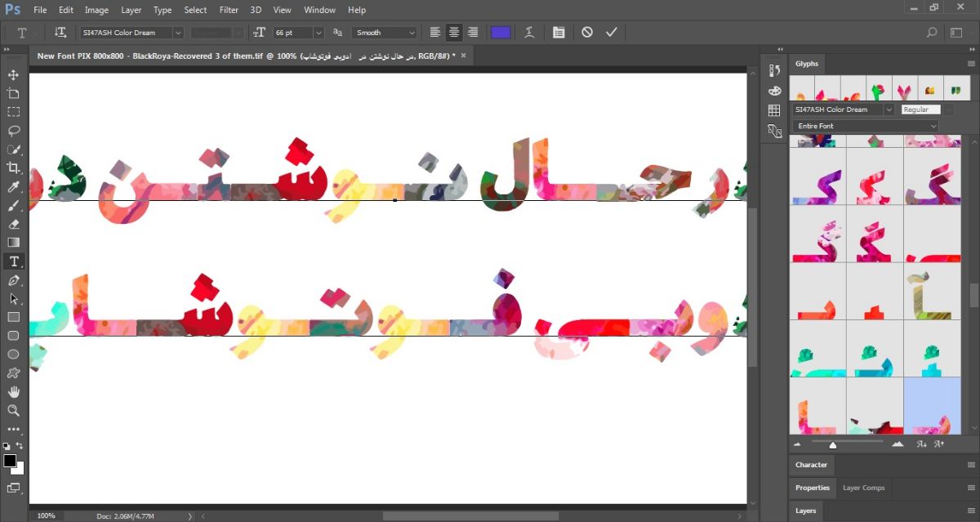Choose the Crop tool
The height and width of the screenshot is (522, 980).
pyautogui.click(x=13, y=167)
